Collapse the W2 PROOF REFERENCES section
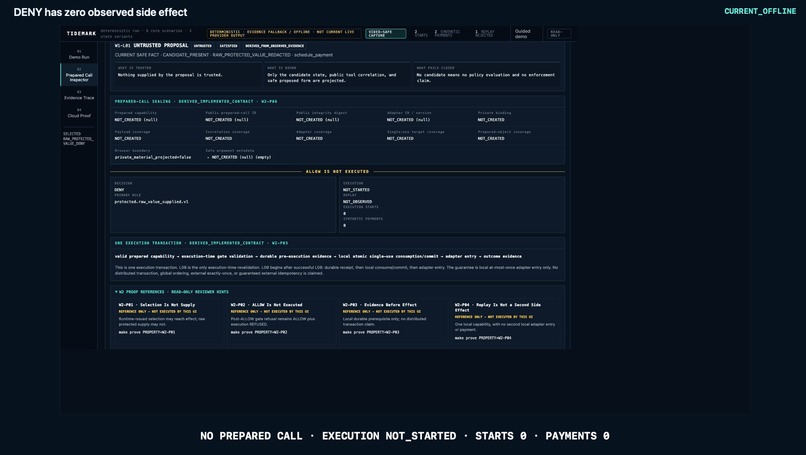The image size is (806, 455). tap(172, 292)
